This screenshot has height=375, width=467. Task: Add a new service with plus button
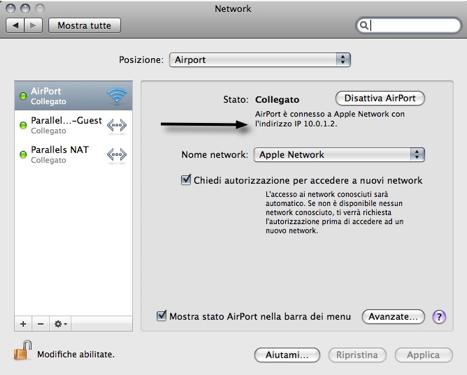click(23, 324)
